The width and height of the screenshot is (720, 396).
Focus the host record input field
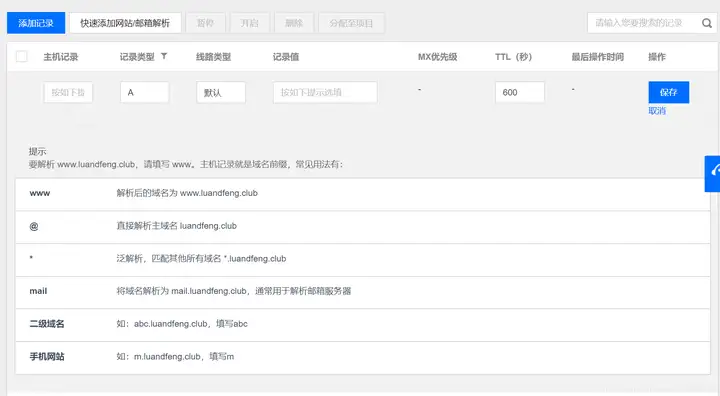(x=68, y=92)
